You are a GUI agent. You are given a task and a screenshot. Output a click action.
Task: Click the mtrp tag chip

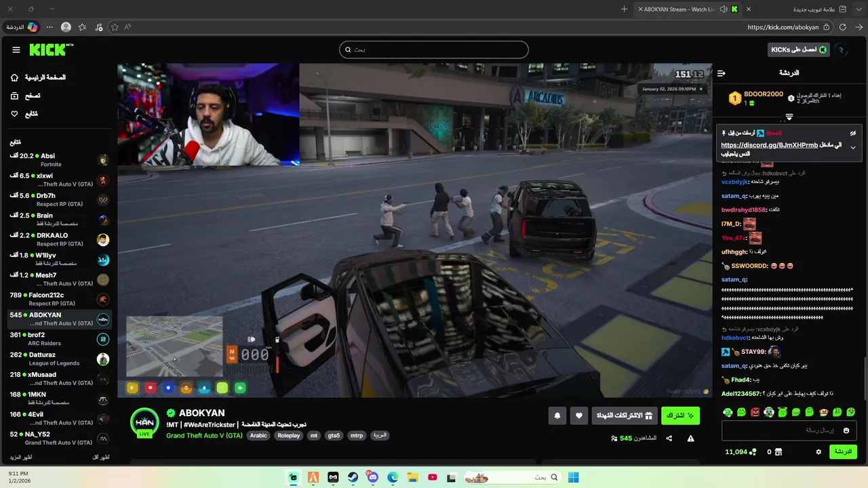pyautogui.click(x=356, y=436)
